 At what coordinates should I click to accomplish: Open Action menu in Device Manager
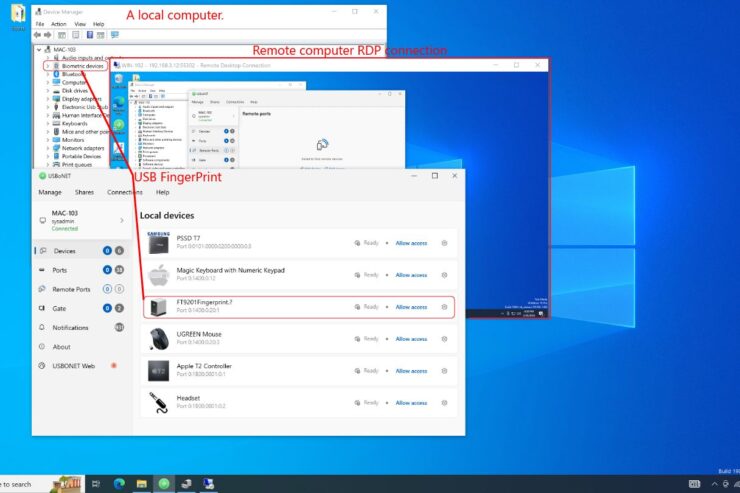59,24
